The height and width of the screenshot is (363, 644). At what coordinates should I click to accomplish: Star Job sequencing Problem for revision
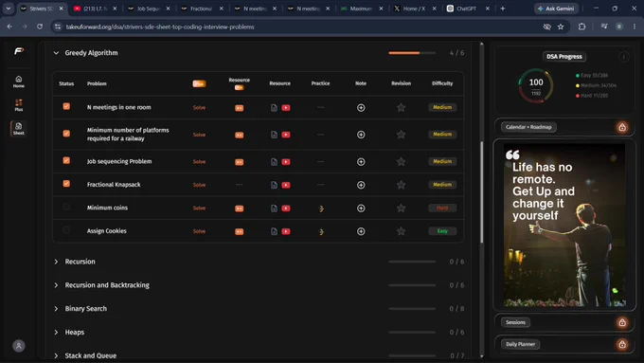401,161
